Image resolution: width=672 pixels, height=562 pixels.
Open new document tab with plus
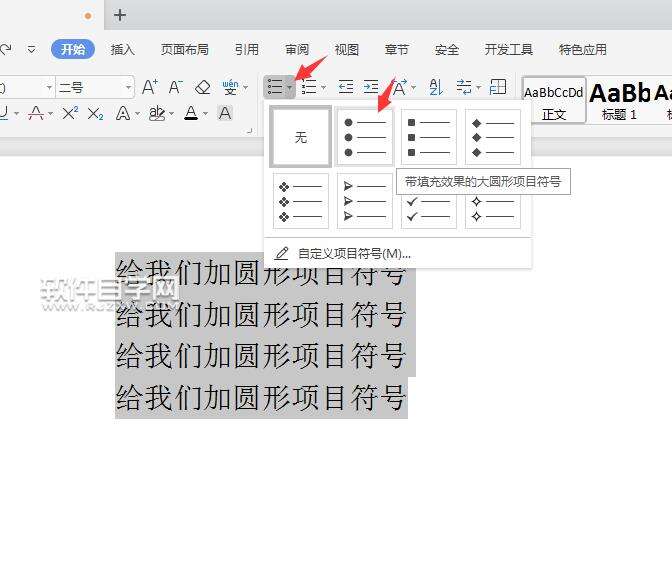(120, 15)
